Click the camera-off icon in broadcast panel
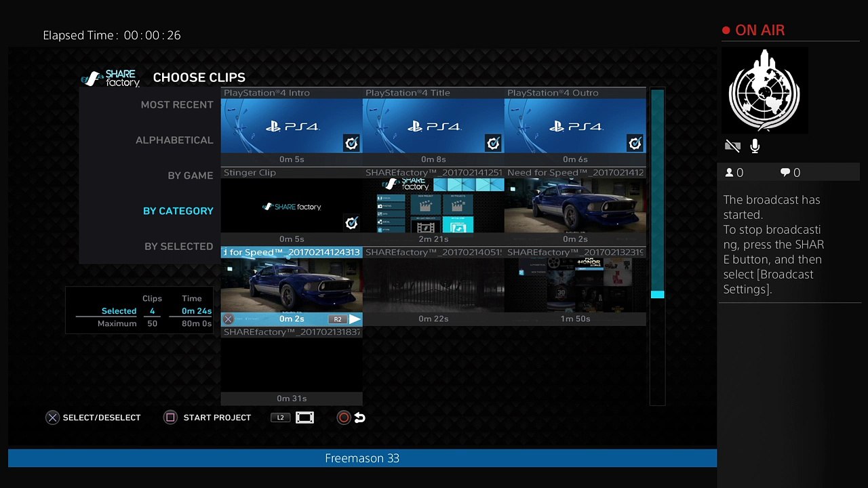 pyautogui.click(x=732, y=146)
